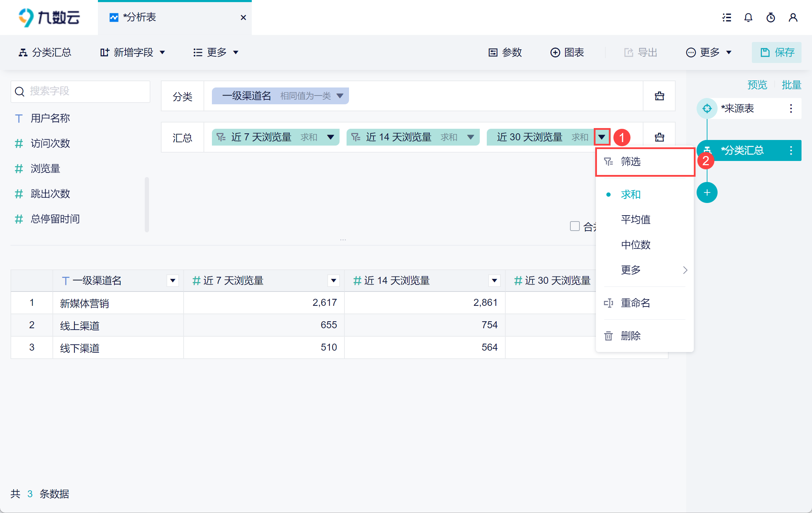Image resolution: width=812 pixels, height=513 pixels.
Task: Open the user account icon
Action: coord(793,17)
